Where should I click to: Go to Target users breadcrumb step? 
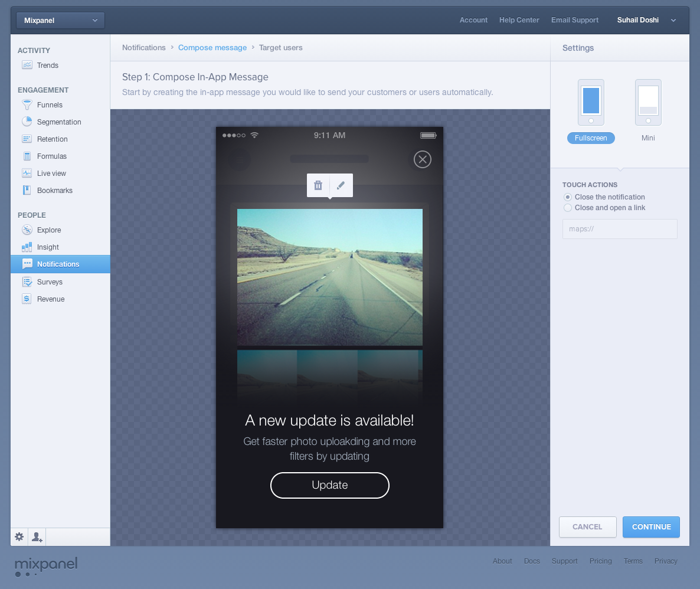pos(281,47)
